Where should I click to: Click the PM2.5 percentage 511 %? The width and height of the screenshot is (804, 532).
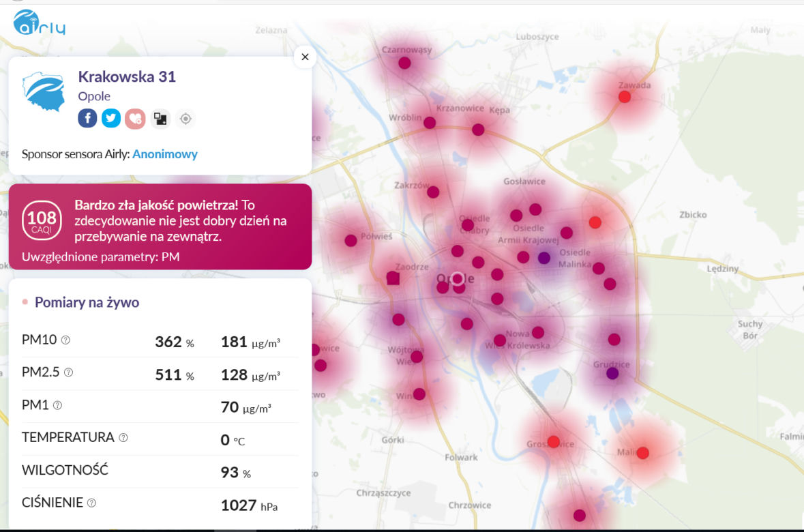coord(175,374)
